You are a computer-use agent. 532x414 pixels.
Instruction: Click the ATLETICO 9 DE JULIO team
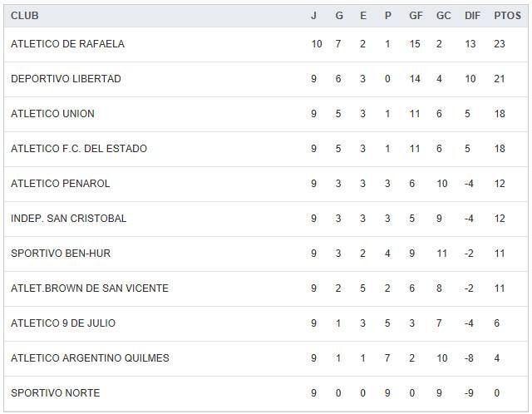tap(63, 323)
